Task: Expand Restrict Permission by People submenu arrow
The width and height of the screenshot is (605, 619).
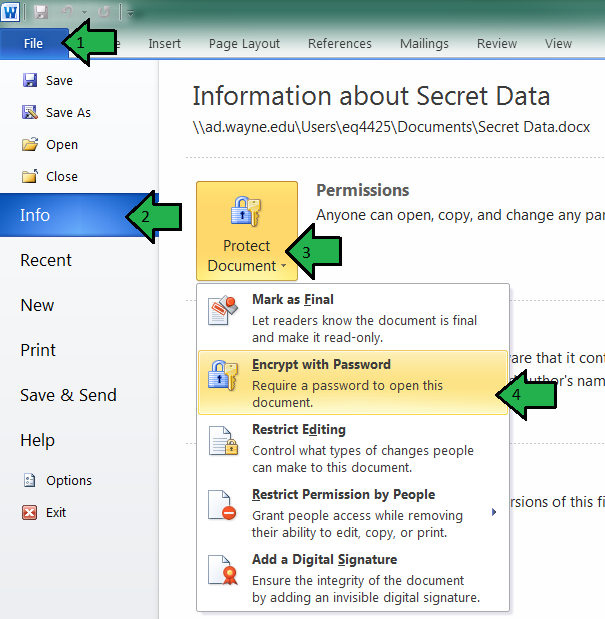Action: [493, 512]
